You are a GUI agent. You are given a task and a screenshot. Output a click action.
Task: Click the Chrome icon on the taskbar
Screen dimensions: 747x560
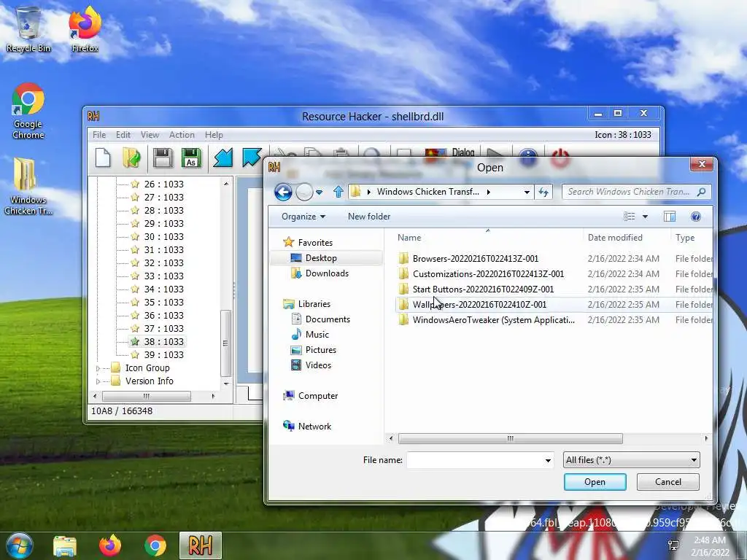point(155,545)
